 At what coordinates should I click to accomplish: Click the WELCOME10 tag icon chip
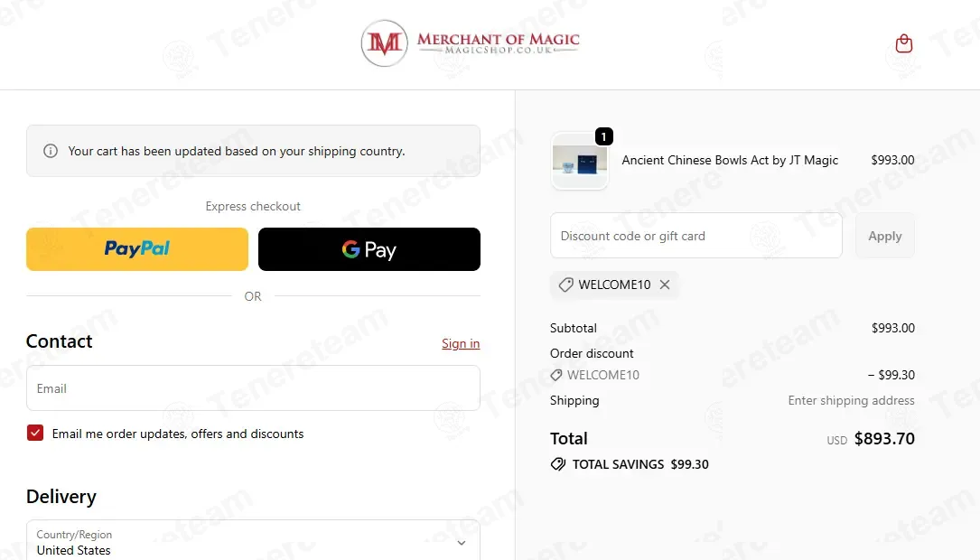[566, 285]
